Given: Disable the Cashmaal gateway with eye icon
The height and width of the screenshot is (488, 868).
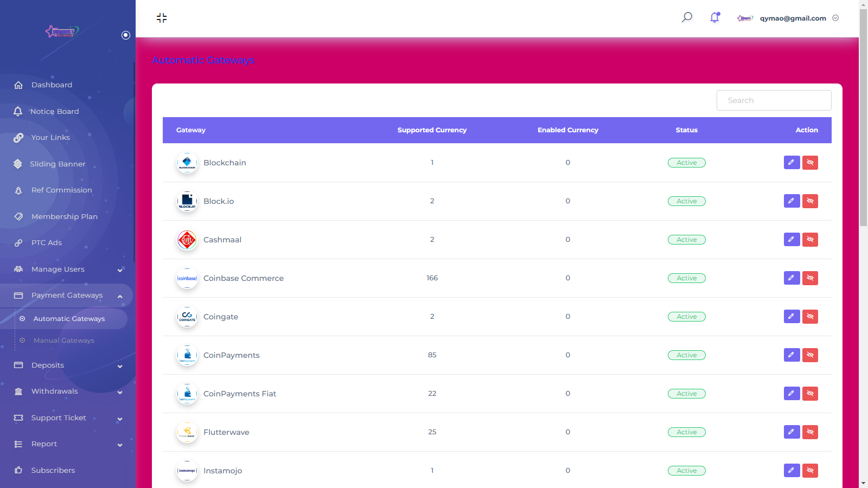Looking at the screenshot, I should pyautogui.click(x=810, y=240).
